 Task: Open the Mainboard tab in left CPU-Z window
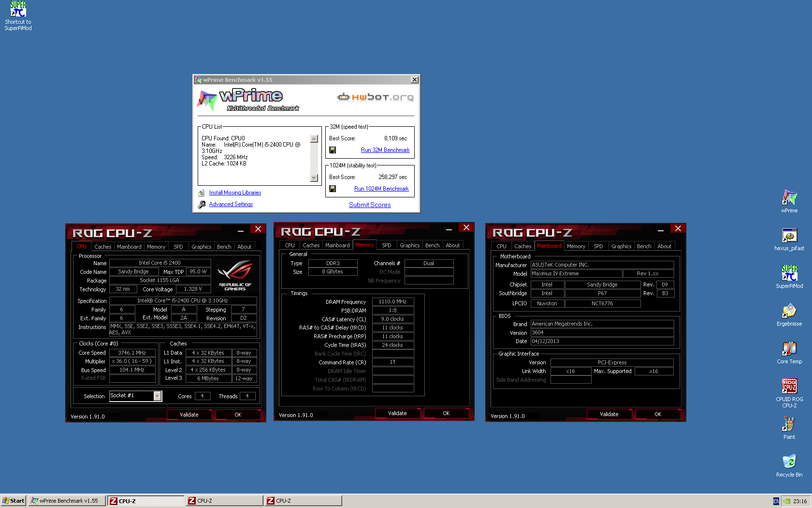click(129, 247)
